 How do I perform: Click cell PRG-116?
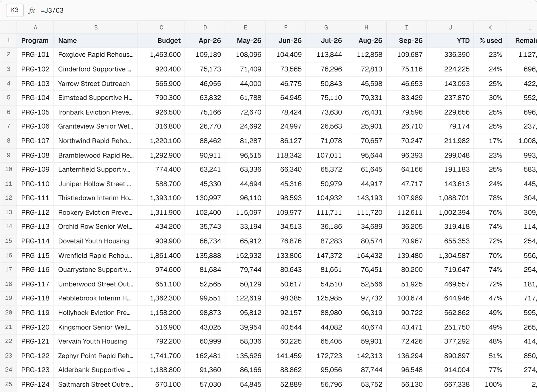35,270
